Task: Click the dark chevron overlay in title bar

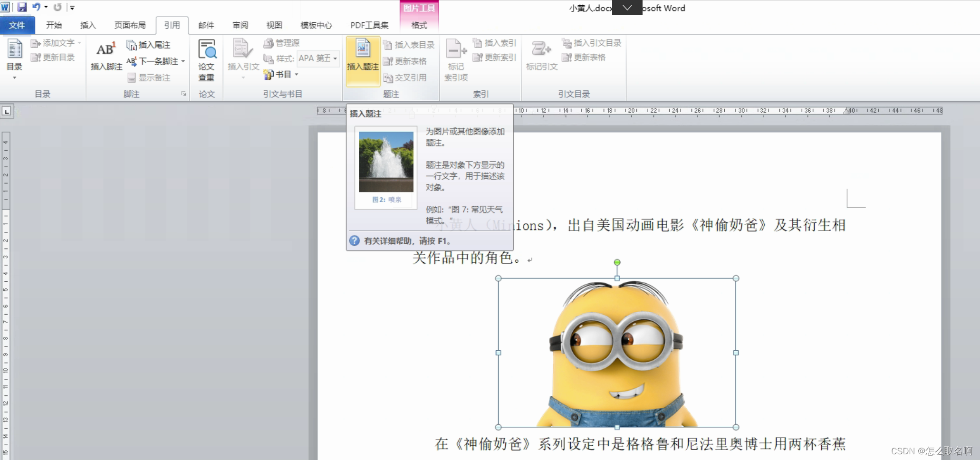Action: click(x=627, y=8)
